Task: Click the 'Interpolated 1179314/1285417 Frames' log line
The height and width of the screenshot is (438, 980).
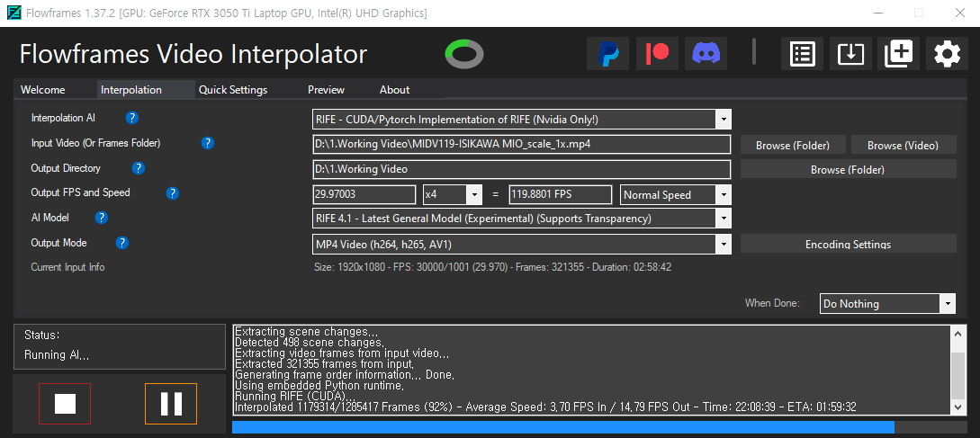Action: 545,407
